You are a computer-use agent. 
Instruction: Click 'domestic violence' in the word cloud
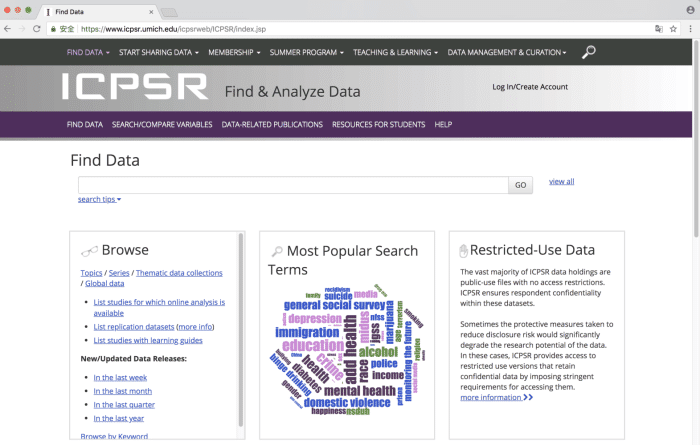[347, 403]
